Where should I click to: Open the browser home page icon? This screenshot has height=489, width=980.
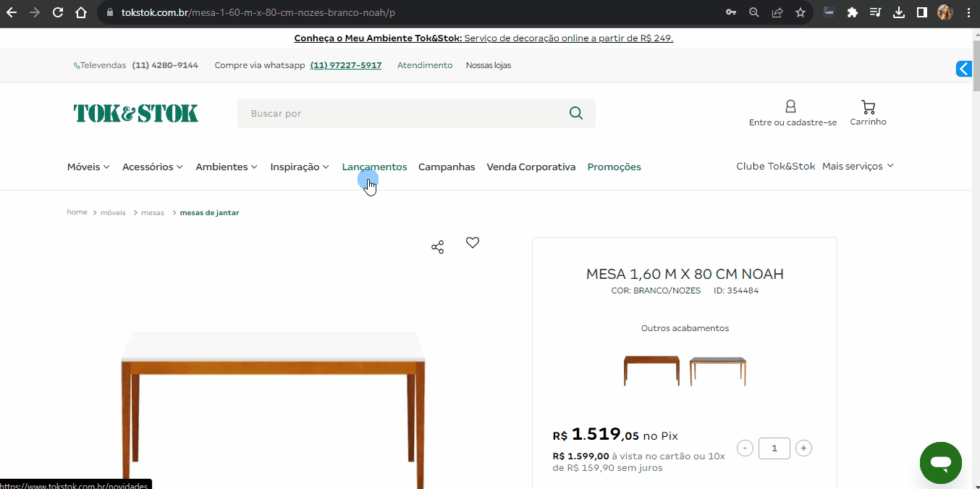coord(81,12)
